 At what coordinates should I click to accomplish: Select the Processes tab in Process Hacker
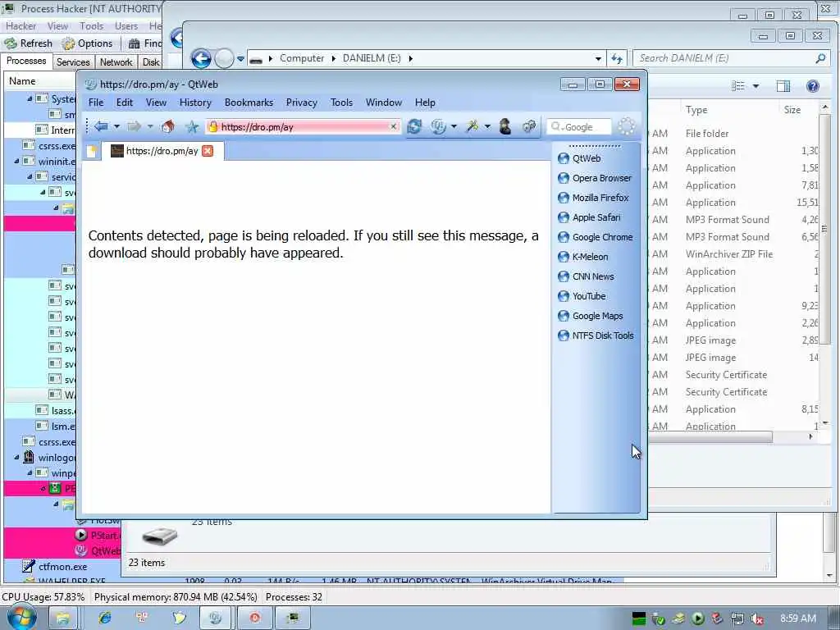(x=26, y=61)
